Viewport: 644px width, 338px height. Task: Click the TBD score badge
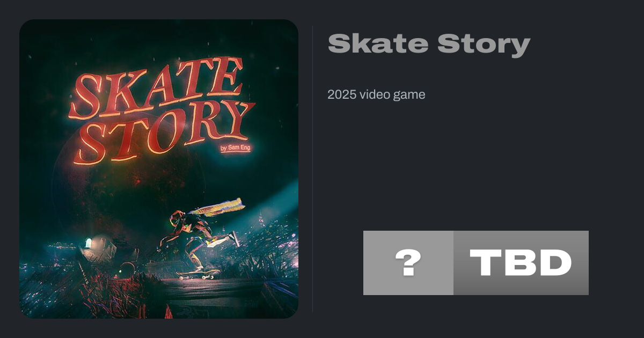(521, 263)
